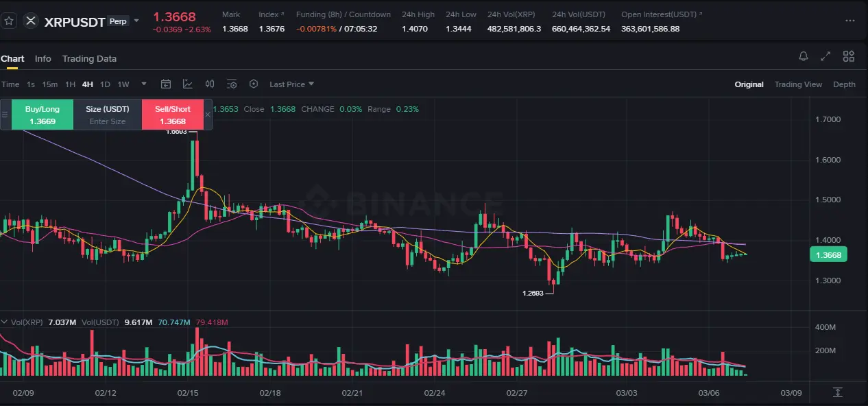Click the 400M volume axis label
The height and width of the screenshot is (406, 868).
825,327
